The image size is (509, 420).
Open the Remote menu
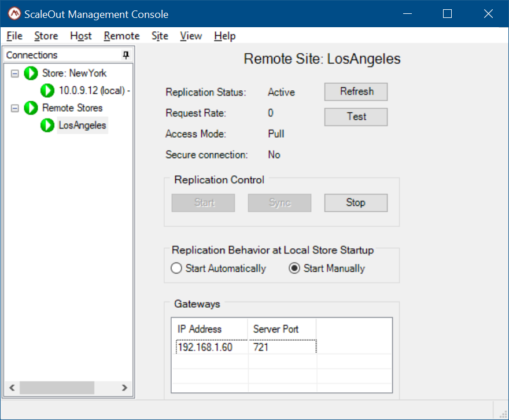[121, 36]
